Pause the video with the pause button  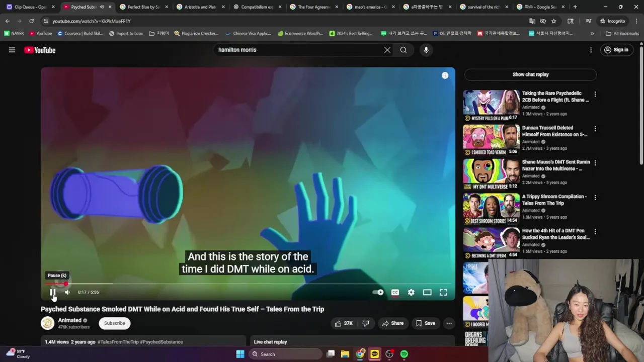click(x=52, y=292)
